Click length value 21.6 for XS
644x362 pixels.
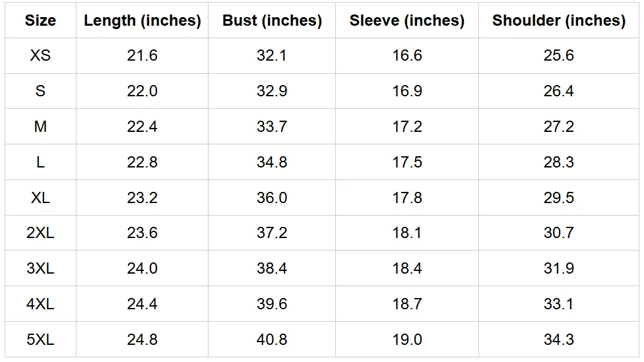click(x=142, y=55)
